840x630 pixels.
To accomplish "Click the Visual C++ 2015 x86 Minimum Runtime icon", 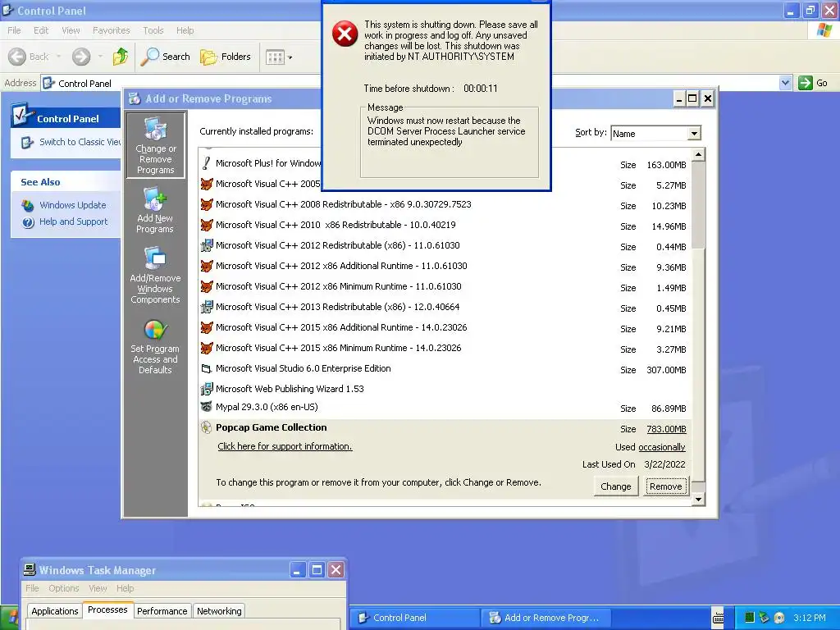I will (206, 348).
